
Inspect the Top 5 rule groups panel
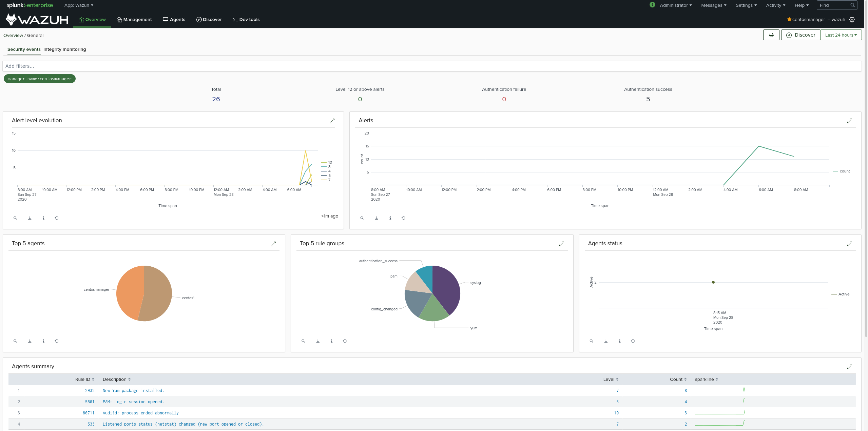tap(331, 341)
